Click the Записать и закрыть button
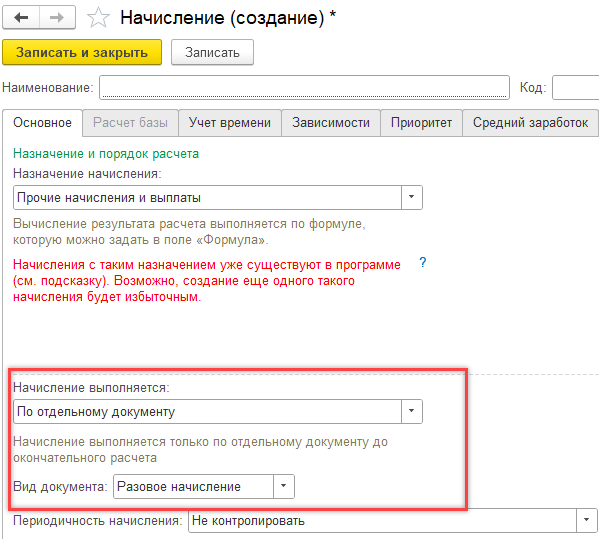 82,52
